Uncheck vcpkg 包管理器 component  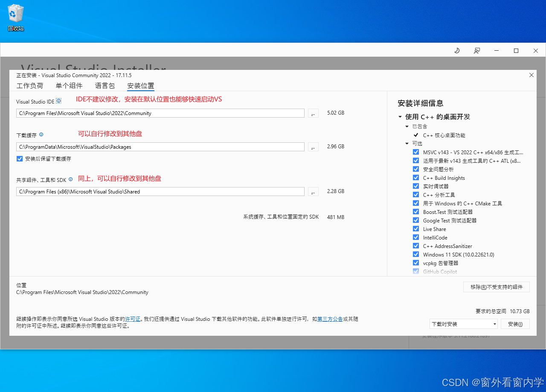pos(416,263)
